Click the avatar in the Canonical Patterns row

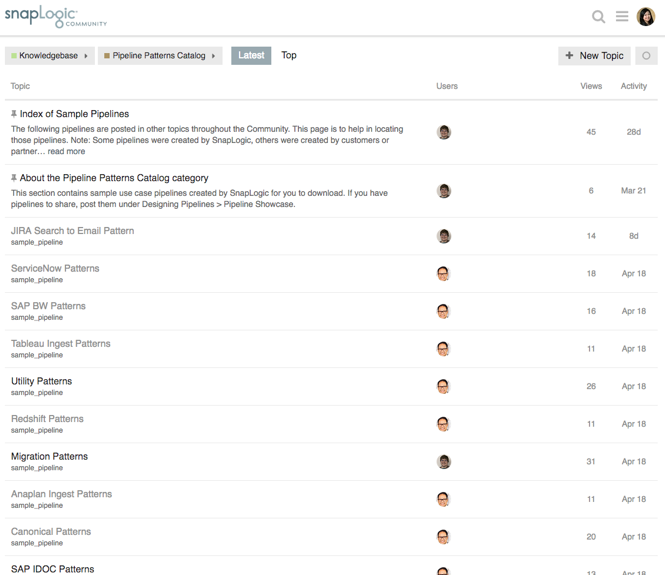[443, 537]
